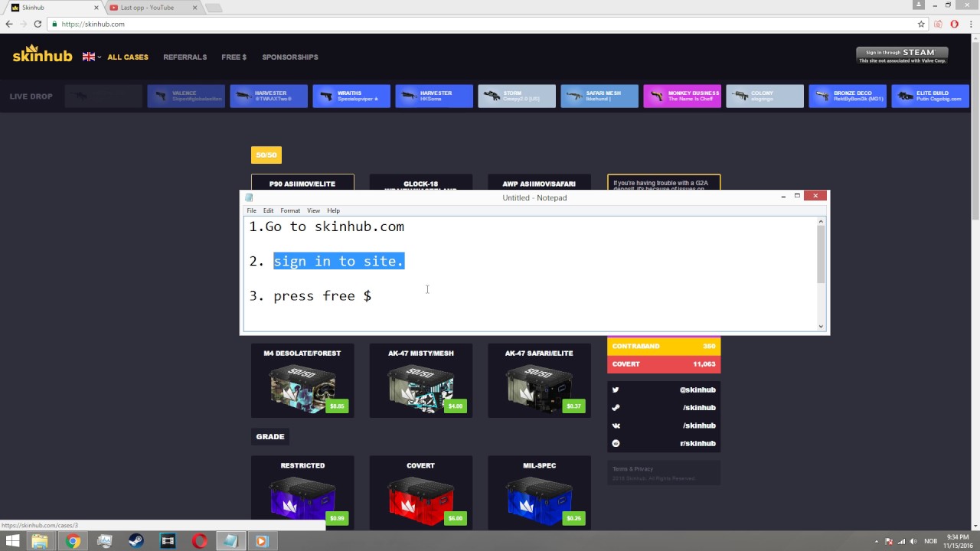This screenshot has height=551, width=980.
Task: Go to the REFERRALS page
Action: (185, 57)
